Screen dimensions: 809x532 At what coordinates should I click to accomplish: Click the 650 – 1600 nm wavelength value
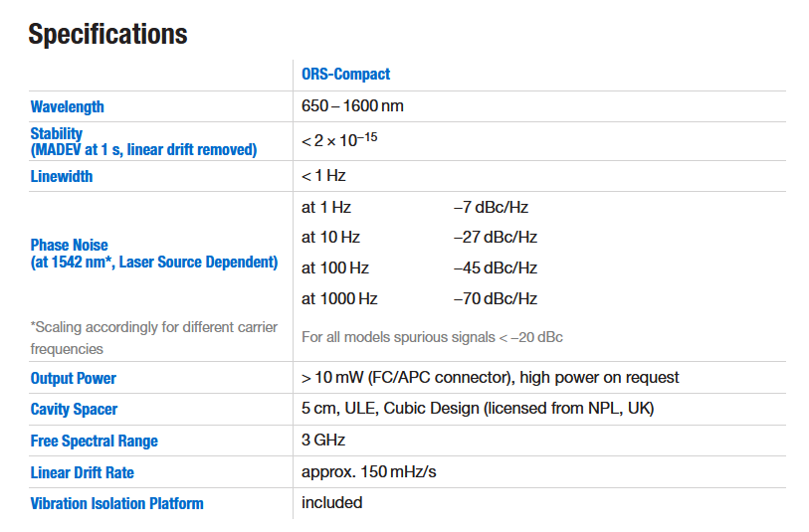pos(352,105)
